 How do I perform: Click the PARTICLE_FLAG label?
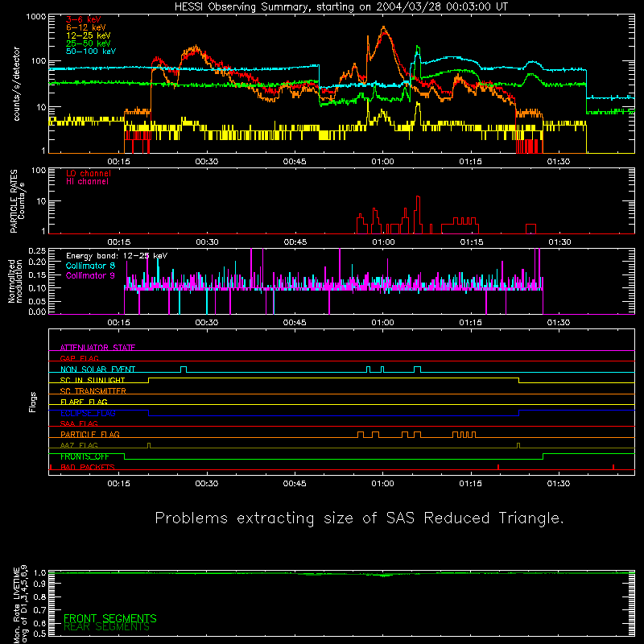tap(90, 434)
